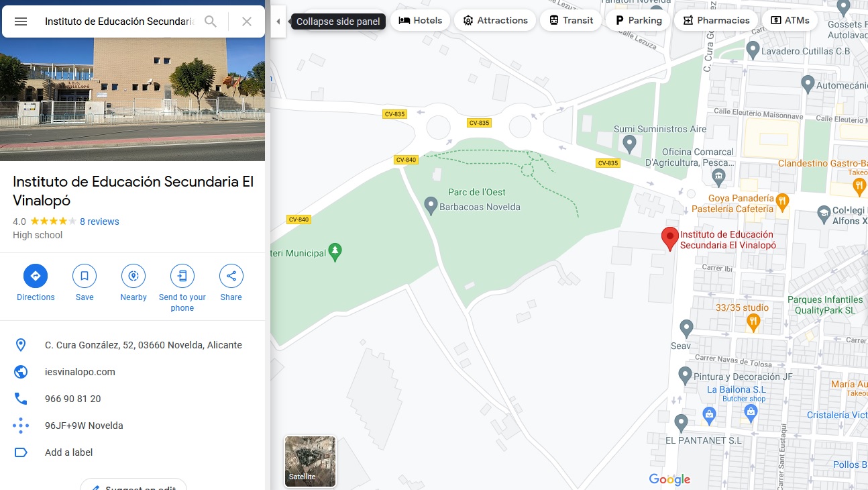Open the 8 reviews link
This screenshot has height=490, width=868.
(x=99, y=222)
